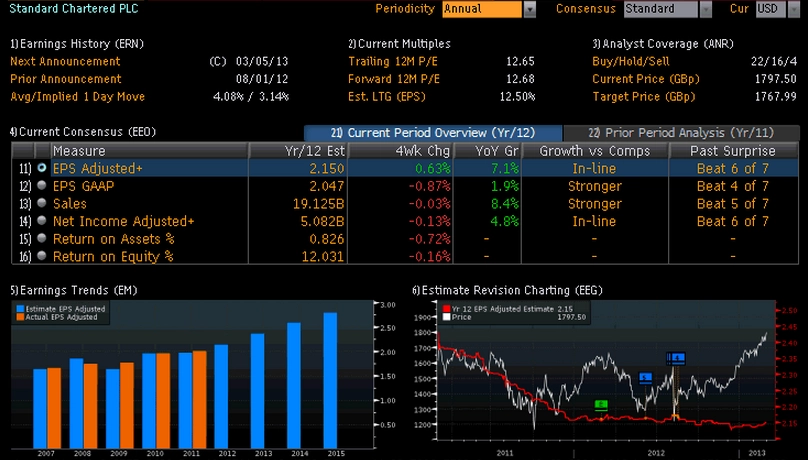Viewport: 808px width, 460px height.
Task: Click the 4Wk Chg column header
Action: [x=400, y=151]
